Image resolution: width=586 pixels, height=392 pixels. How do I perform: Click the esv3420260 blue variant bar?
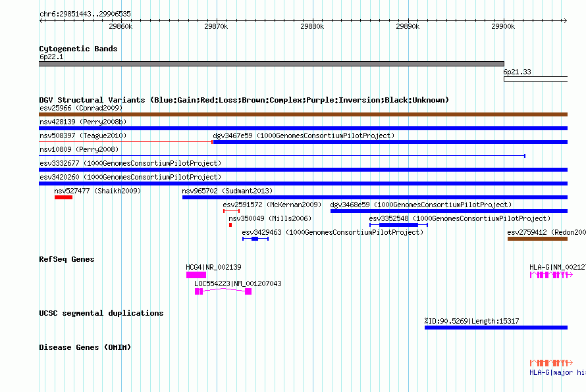tap(303, 184)
